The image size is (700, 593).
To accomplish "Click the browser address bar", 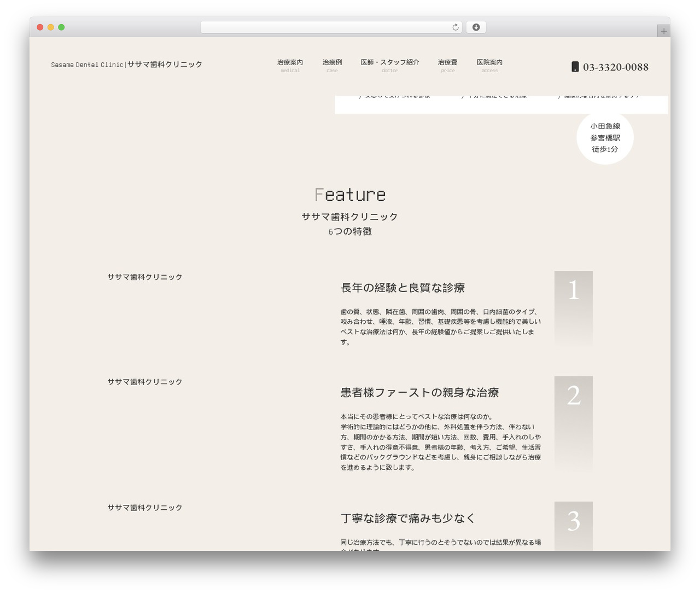I will coord(331,27).
